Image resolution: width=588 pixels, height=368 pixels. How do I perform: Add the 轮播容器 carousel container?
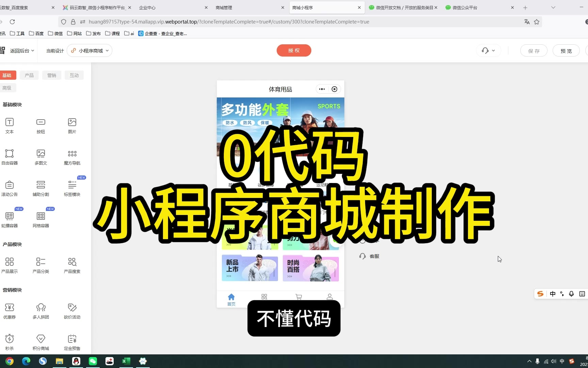coord(10,219)
